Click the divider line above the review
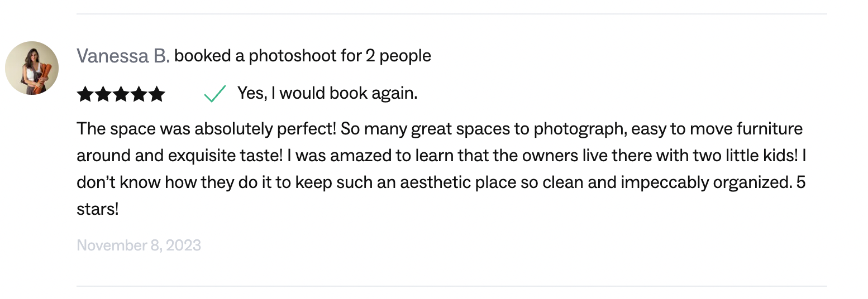 [451, 14]
